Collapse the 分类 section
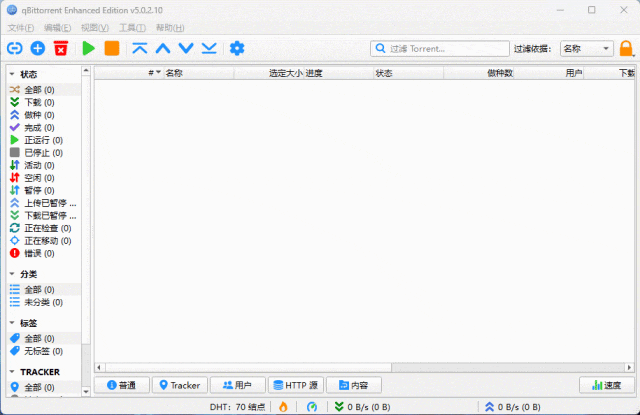The width and height of the screenshot is (640, 415). point(12,274)
